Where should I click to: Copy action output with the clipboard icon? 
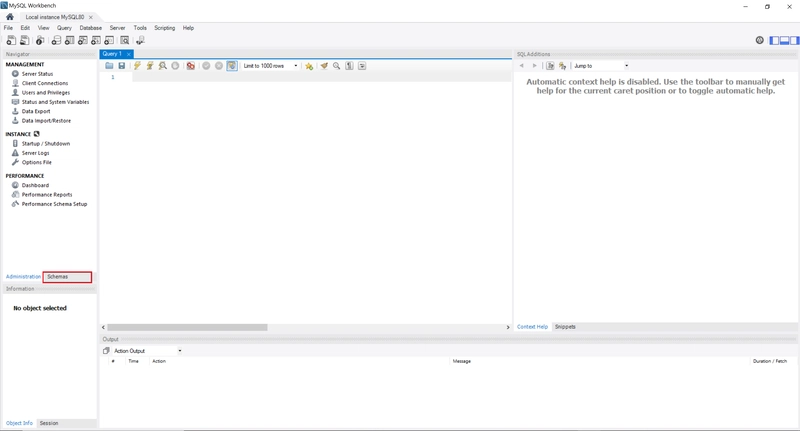tap(106, 351)
